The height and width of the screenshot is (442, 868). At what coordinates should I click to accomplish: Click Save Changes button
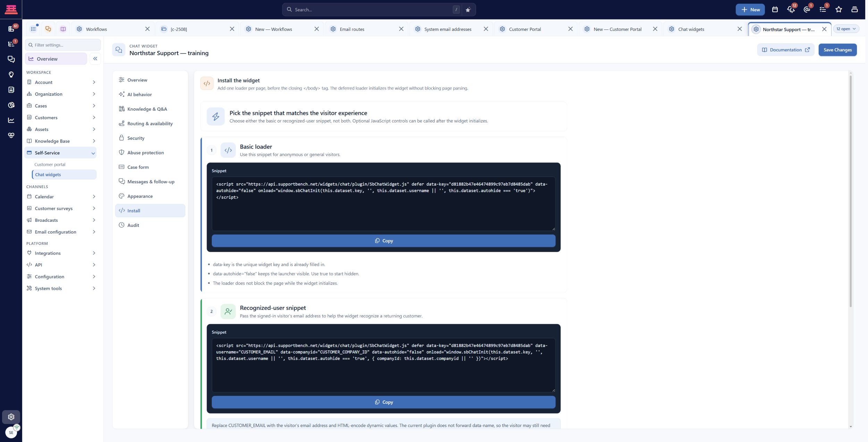click(x=837, y=50)
